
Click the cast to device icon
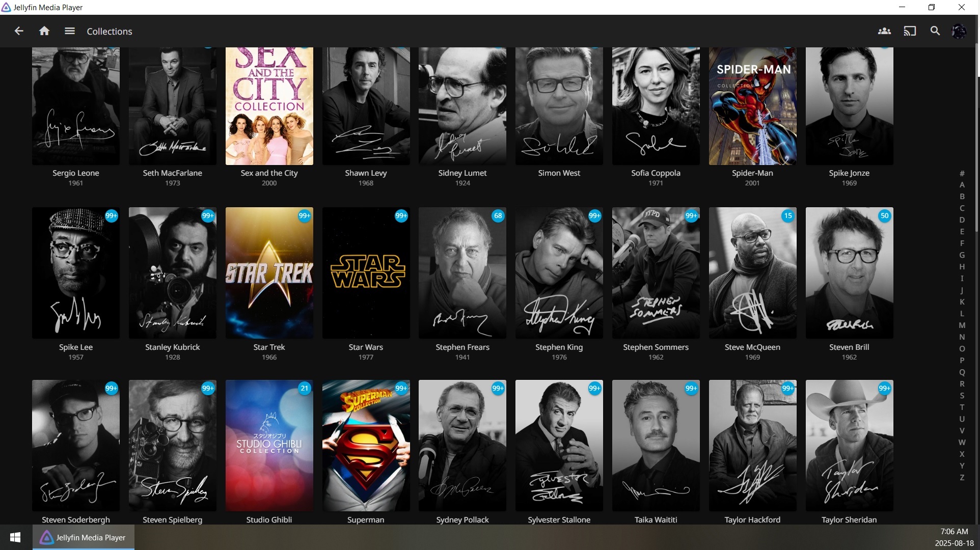pos(910,31)
